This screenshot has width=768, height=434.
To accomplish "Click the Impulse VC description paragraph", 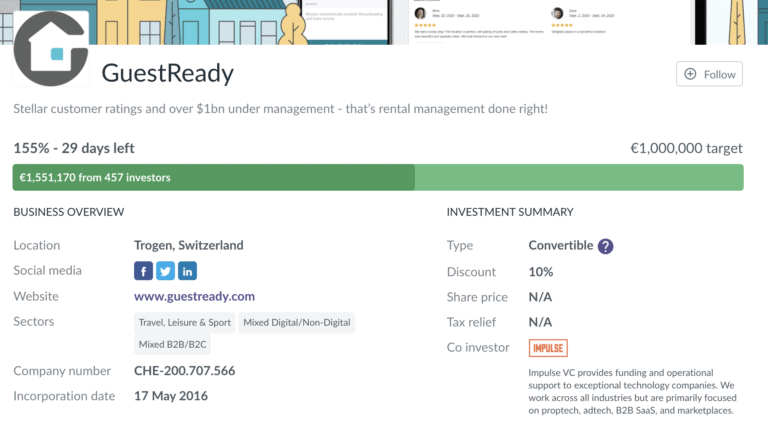I will tap(632, 391).
